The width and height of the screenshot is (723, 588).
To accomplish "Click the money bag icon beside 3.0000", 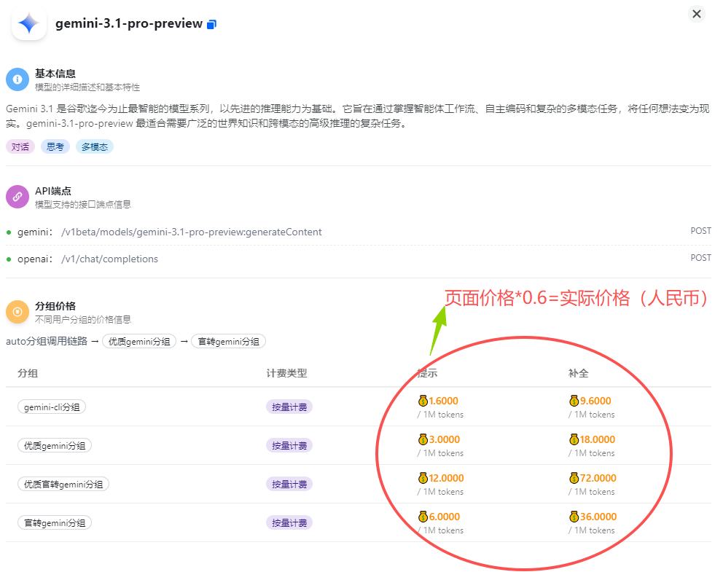I will [x=423, y=439].
